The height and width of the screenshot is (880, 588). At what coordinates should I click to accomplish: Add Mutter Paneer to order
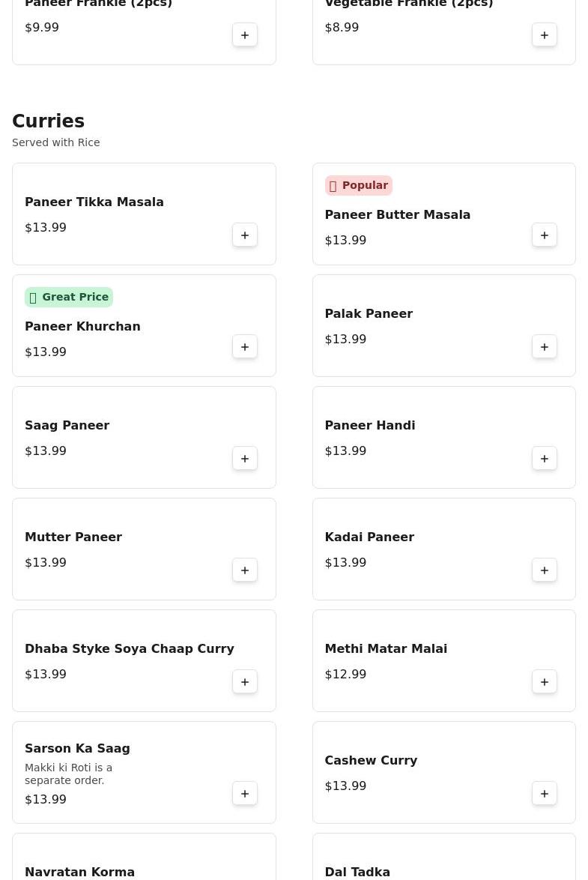tap(245, 570)
